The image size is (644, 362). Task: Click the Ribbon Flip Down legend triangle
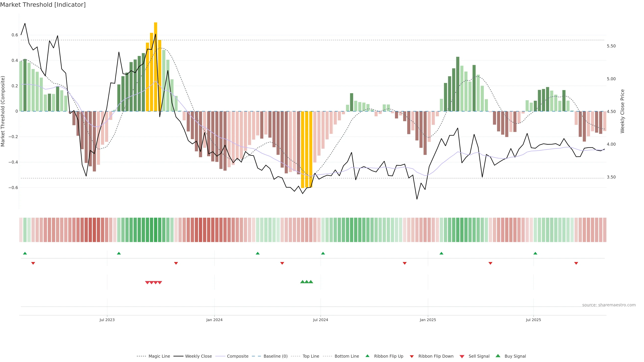(412, 356)
